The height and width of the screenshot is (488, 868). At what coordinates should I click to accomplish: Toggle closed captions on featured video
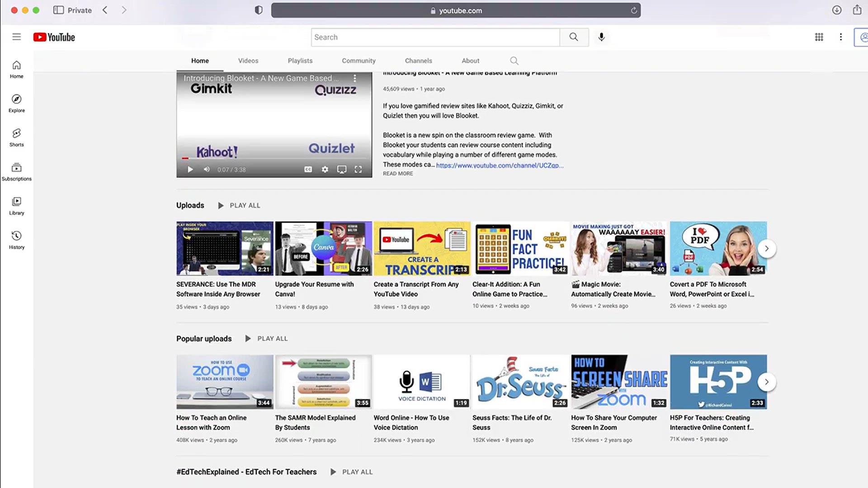tap(308, 169)
